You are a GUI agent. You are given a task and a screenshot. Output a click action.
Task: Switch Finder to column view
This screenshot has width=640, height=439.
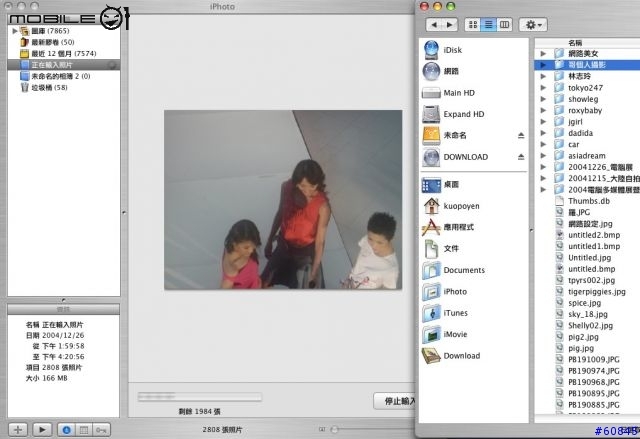coord(504,25)
